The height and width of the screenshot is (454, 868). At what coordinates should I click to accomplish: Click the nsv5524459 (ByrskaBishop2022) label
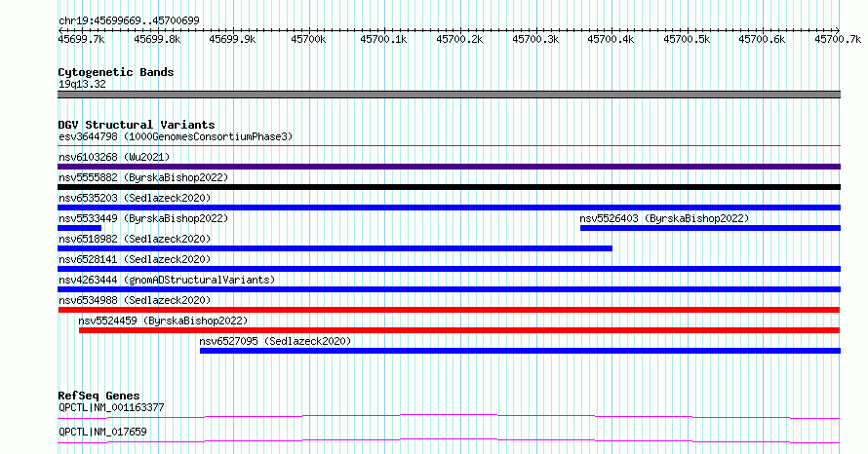163,321
